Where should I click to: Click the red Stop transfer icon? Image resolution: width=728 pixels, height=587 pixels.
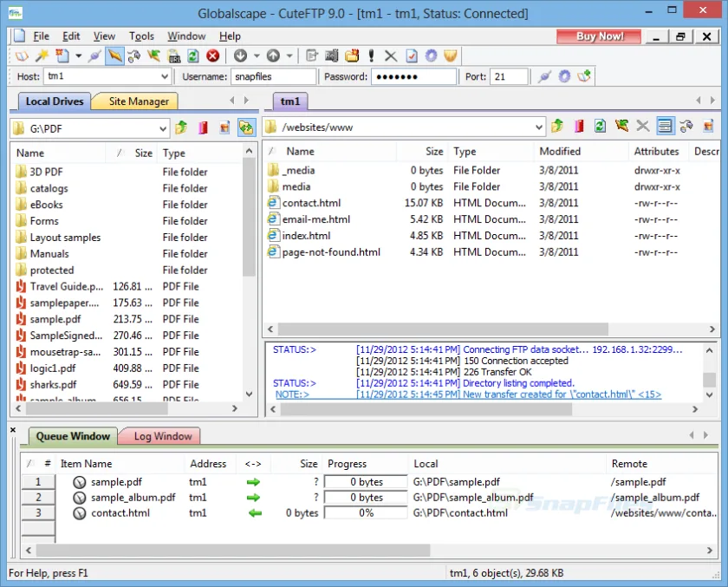pyautogui.click(x=213, y=55)
